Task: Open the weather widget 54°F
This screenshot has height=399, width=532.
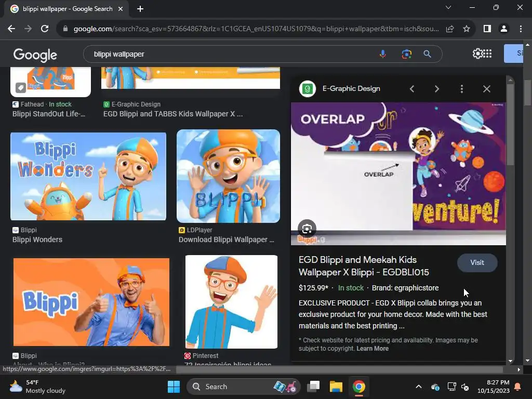Action: 37,387
